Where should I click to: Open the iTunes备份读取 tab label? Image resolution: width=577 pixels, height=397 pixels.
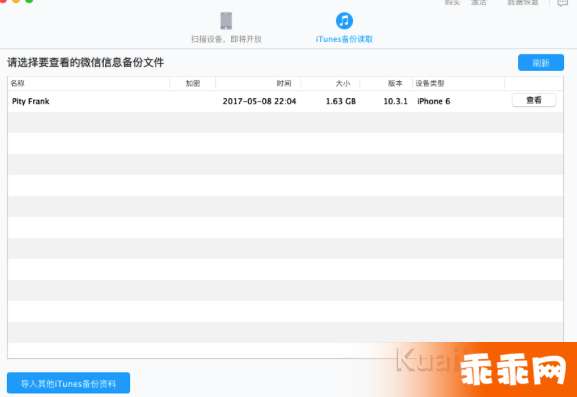point(344,39)
